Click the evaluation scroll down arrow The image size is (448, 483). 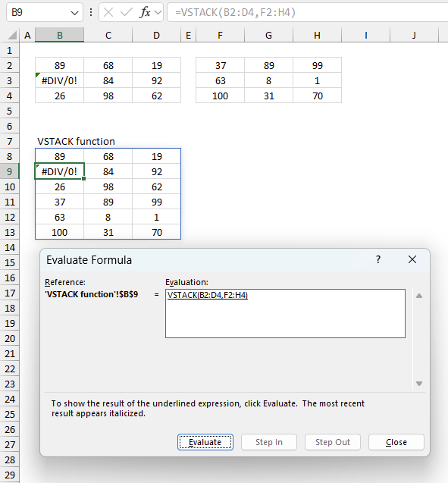[x=419, y=384]
